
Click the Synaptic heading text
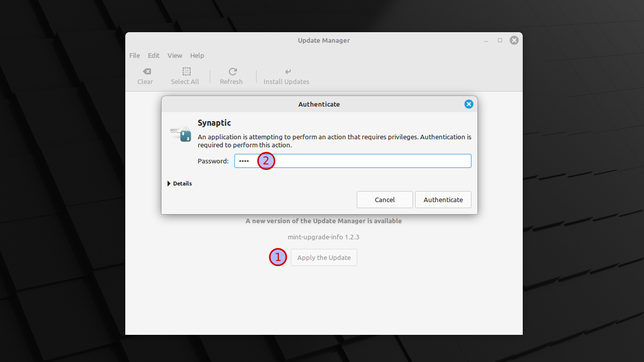click(214, 123)
